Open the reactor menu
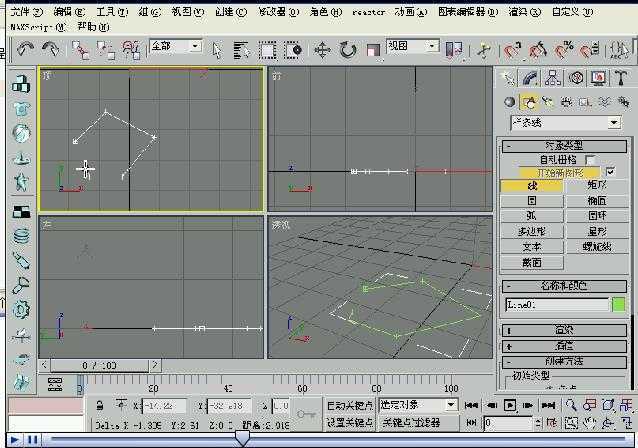This screenshot has height=448, width=638. coord(368,12)
